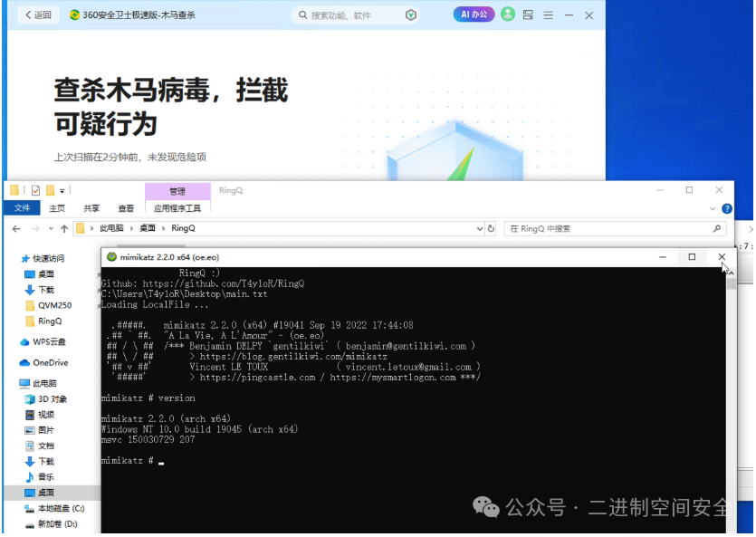756x537 pixels.
Task: Select 本地磁盘 (C:) drive
Action: 54,508
